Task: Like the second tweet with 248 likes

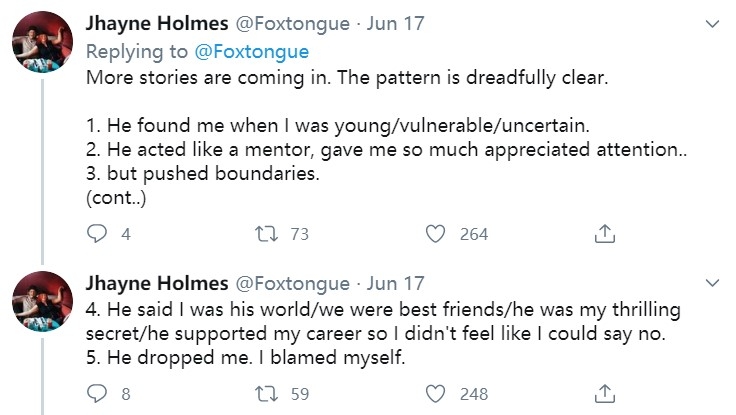Action: pyautogui.click(x=435, y=393)
